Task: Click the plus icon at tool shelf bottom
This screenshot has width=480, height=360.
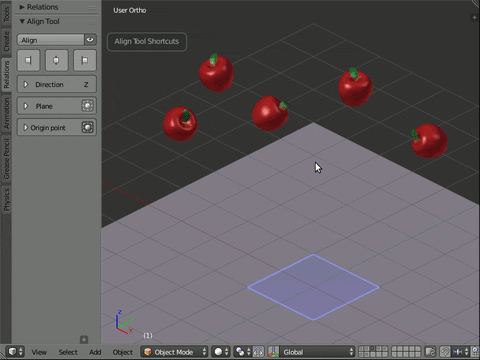Action: [x=84, y=339]
